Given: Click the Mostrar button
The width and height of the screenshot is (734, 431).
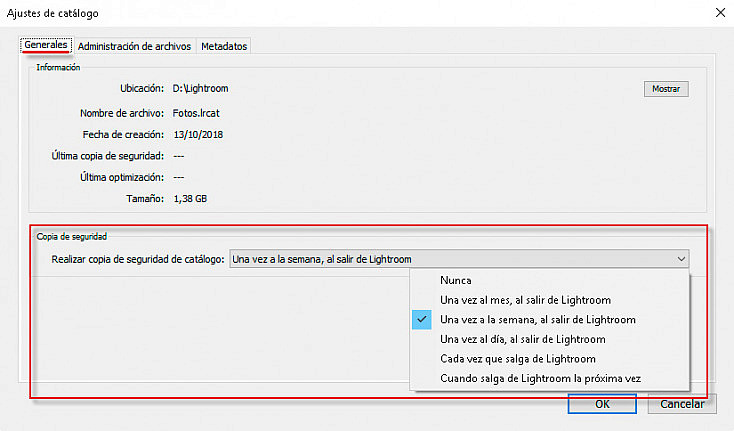Looking at the screenshot, I should (x=666, y=89).
